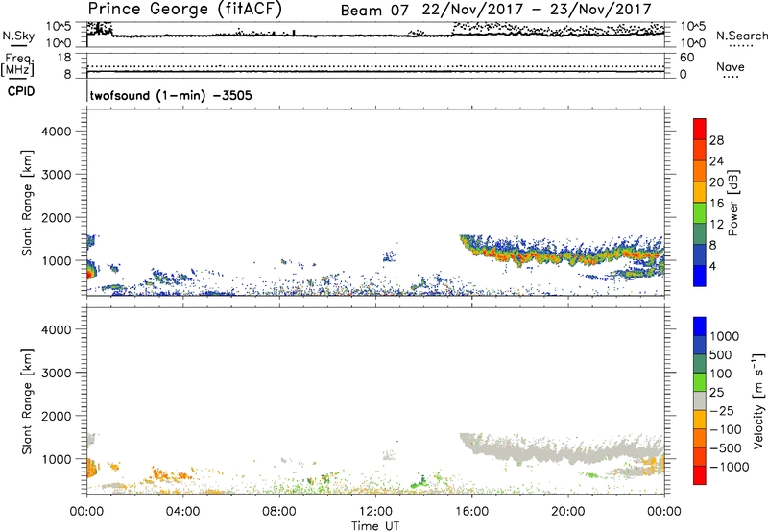This screenshot has height=532, width=768.
Task: Click the '20:00' time axis tick label
Action: [568, 512]
